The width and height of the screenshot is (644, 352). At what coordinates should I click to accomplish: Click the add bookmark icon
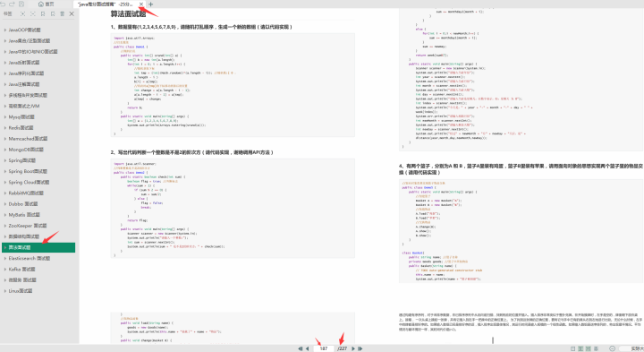click(x=43, y=14)
